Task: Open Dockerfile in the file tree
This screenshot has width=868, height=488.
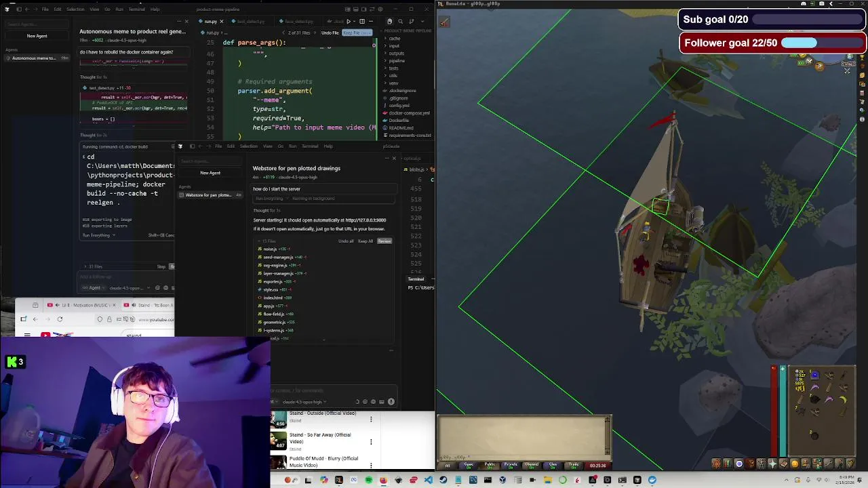Action: [x=399, y=121]
